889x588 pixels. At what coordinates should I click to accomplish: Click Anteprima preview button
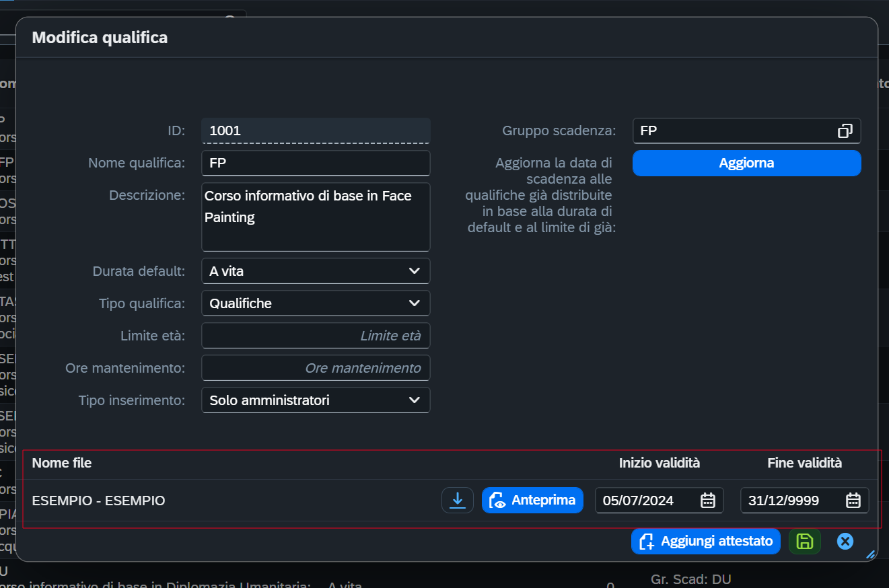click(532, 500)
